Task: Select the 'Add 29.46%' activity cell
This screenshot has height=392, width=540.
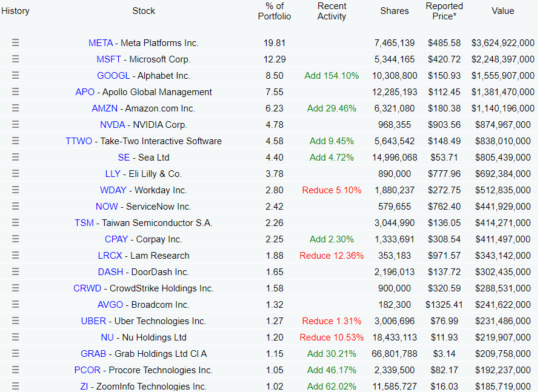Action: coord(332,108)
